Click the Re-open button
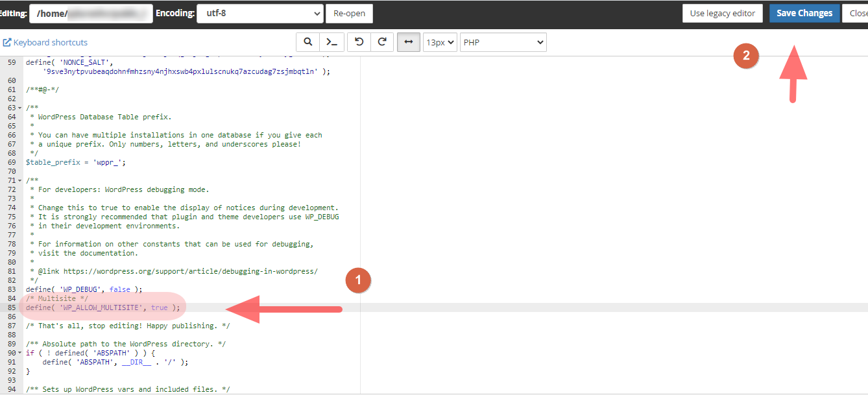This screenshot has height=397, width=868. point(349,13)
